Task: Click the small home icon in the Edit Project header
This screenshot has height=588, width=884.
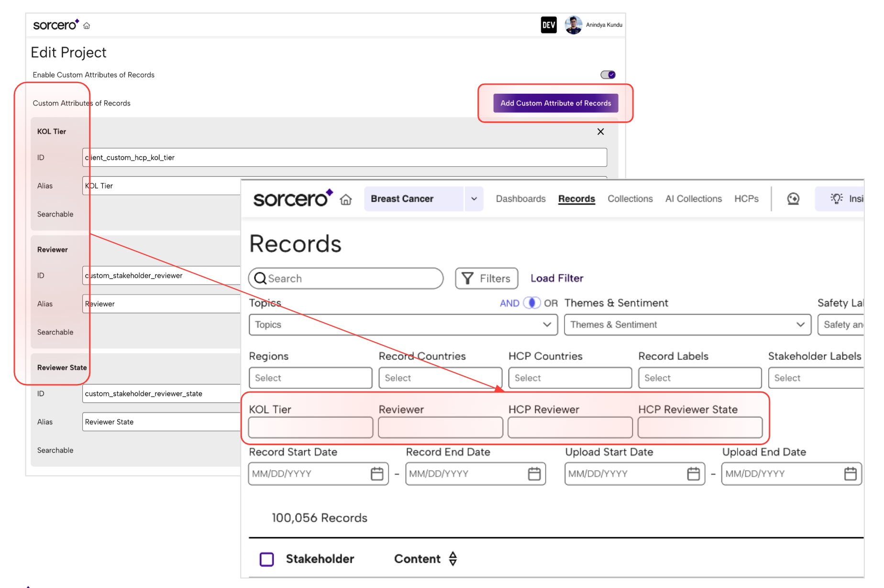Action: point(87,26)
